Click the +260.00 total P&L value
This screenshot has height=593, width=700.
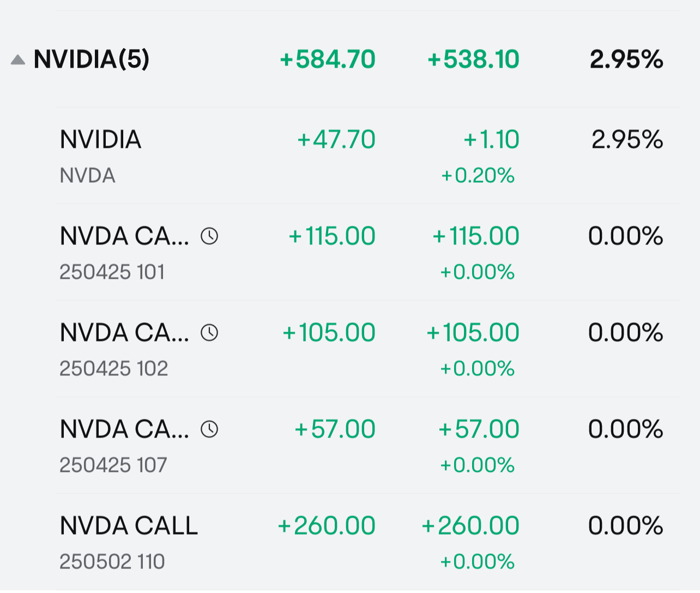pos(327,526)
